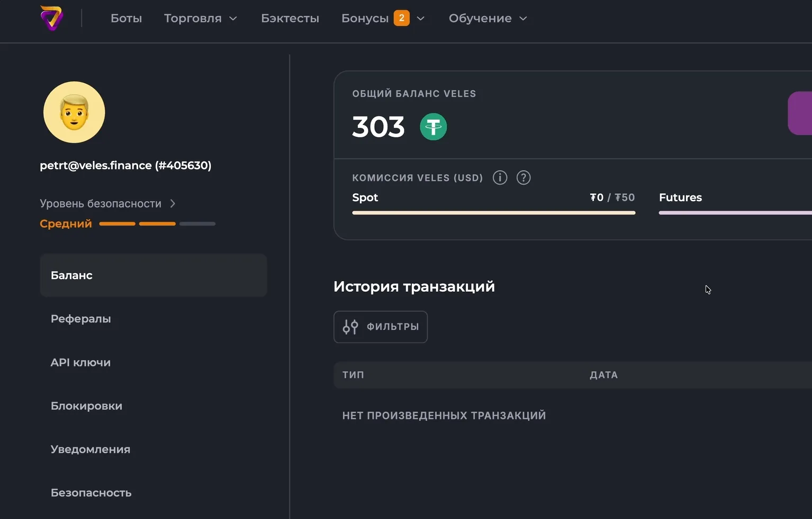This screenshot has width=812, height=519.
Task: Expand the Обучение menu
Action: [487, 17]
